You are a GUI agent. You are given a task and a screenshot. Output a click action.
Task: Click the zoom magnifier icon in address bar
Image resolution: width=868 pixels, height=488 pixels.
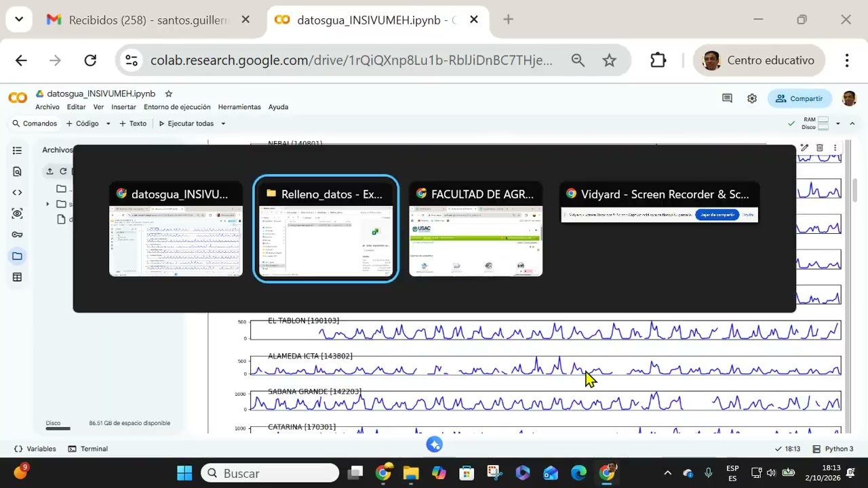pos(578,60)
